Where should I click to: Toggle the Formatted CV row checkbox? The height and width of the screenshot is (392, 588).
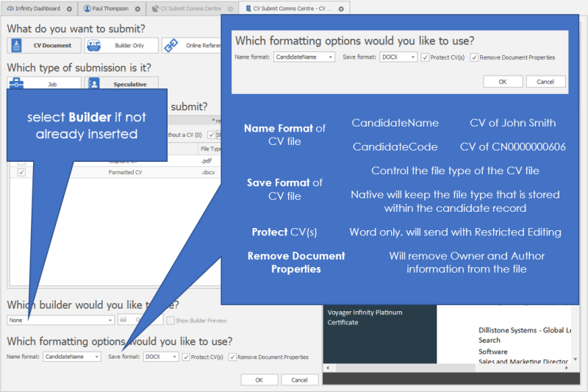point(21,172)
